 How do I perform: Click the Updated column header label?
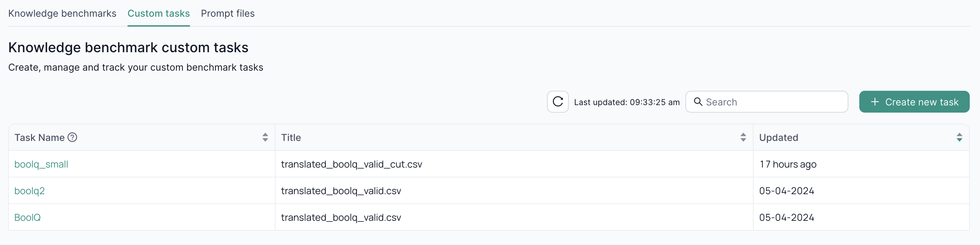[778, 138]
